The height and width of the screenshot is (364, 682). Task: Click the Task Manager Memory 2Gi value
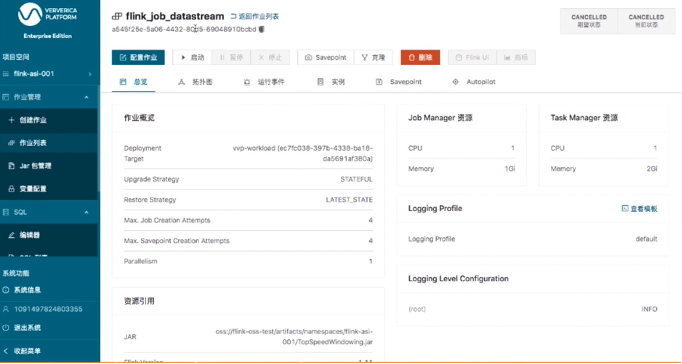652,169
